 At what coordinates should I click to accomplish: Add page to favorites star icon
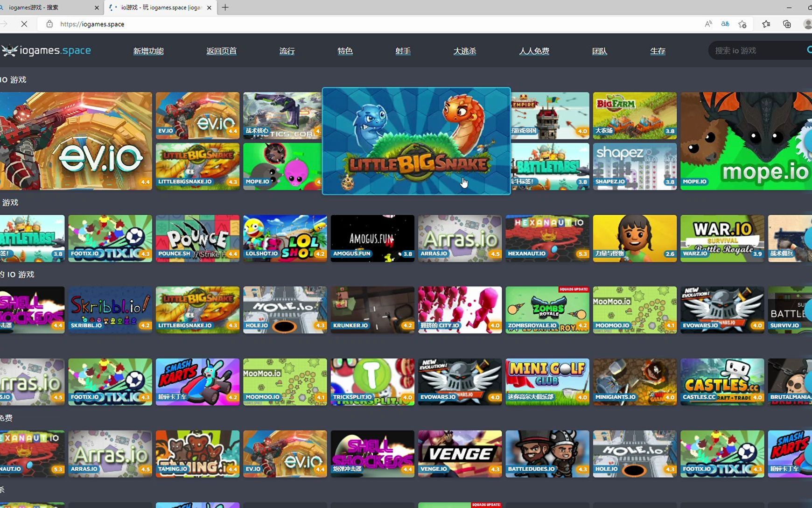[742, 24]
